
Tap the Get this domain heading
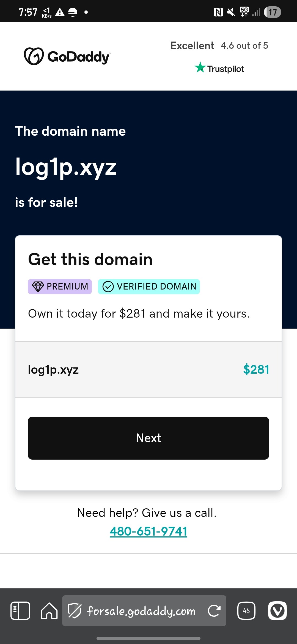(x=90, y=259)
